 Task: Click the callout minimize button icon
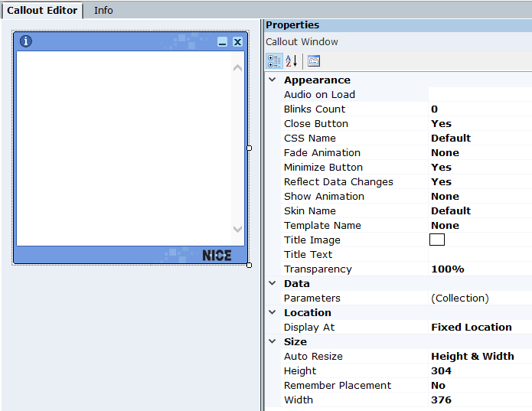(x=222, y=42)
